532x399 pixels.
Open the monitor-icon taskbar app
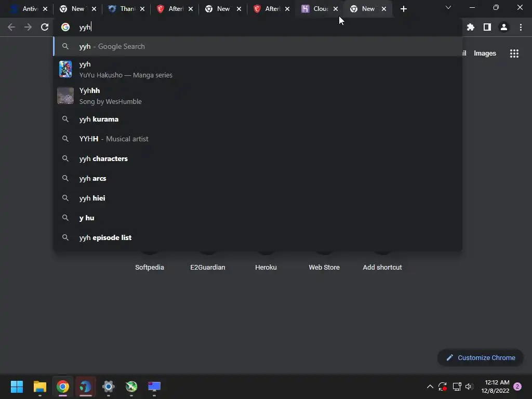pos(154,387)
